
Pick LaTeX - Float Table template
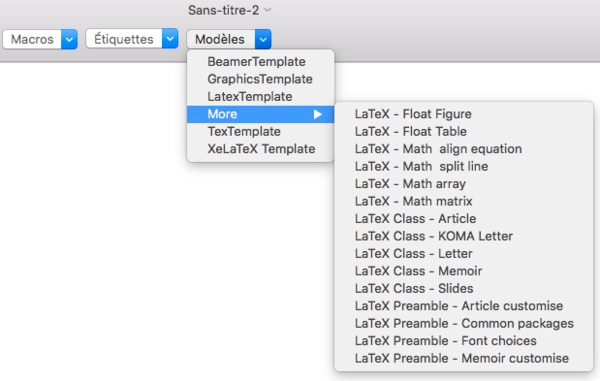464,132
